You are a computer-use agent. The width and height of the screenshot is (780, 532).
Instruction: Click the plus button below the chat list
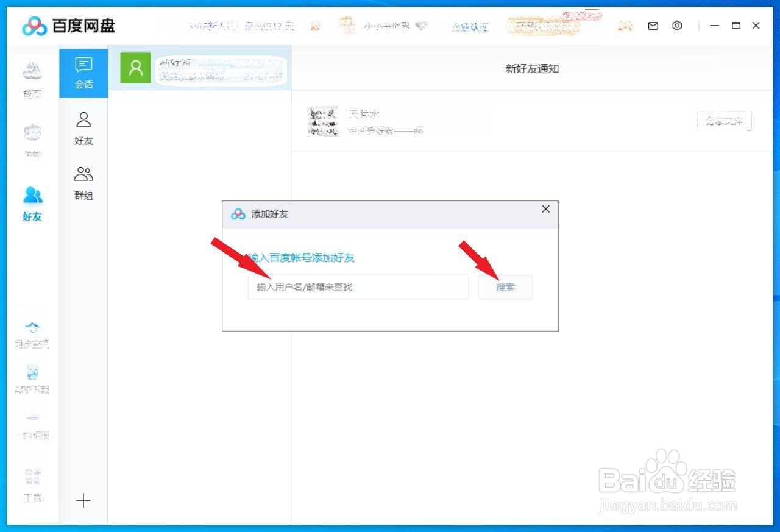coord(83,500)
